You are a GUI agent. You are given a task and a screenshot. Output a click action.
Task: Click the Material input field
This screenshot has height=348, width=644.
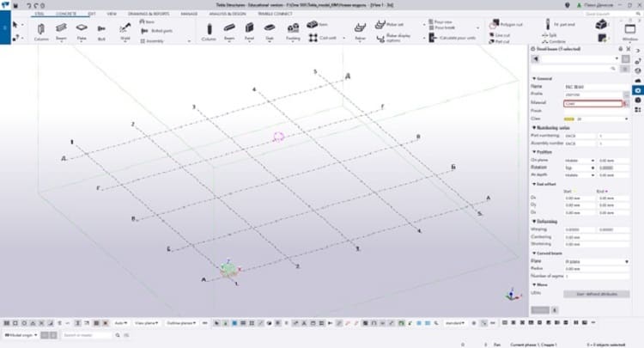(x=592, y=102)
